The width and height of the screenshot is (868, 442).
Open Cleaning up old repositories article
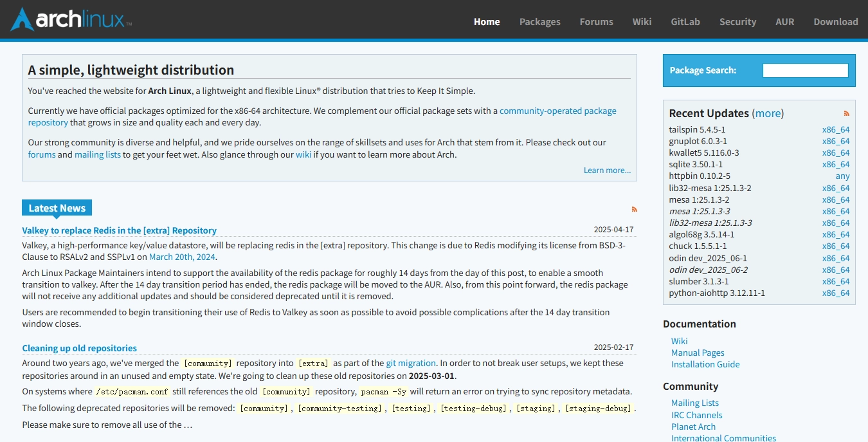click(80, 348)
